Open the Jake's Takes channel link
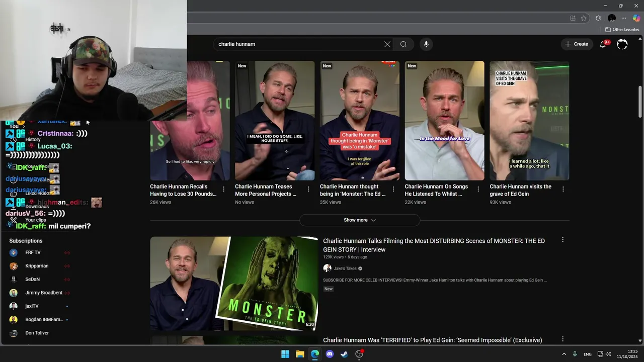The image size is (644, 362). (x=345, y=268)
